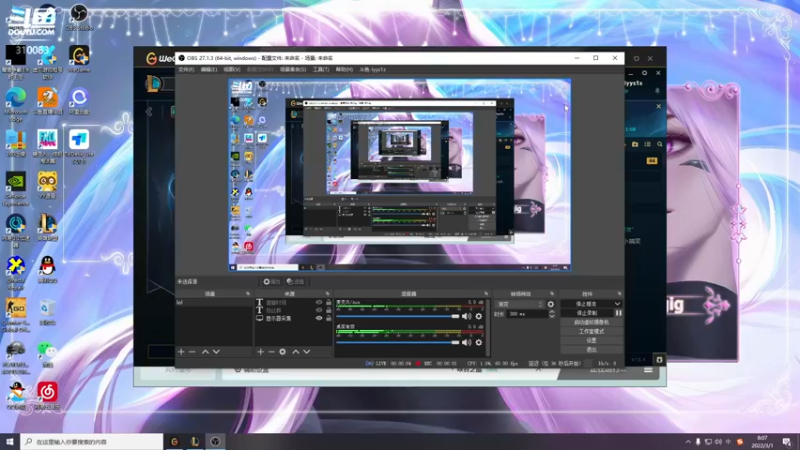Open the scene transition type dropdown
Image resolution: width=800 pixels, height=450 pixels.
click(x=519, y=304)
